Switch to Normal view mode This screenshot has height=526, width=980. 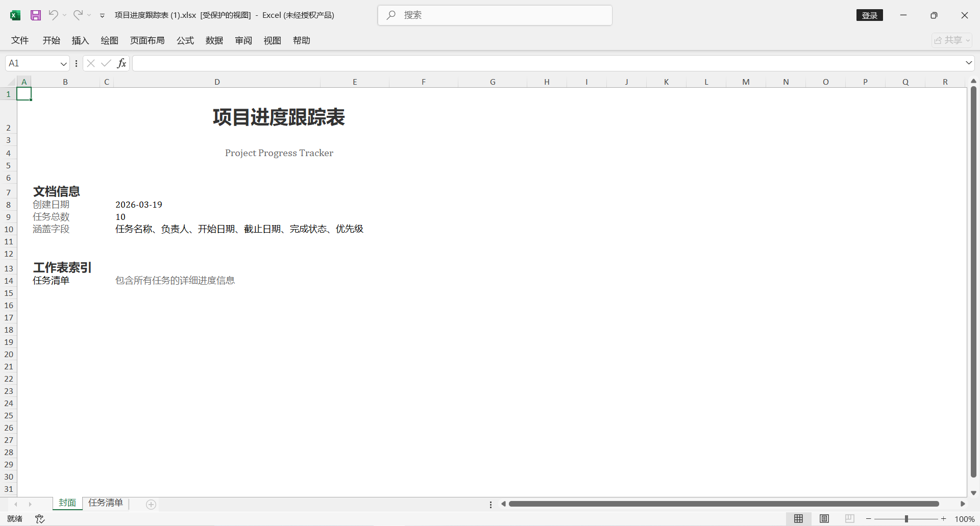click(x=799, y=519)
